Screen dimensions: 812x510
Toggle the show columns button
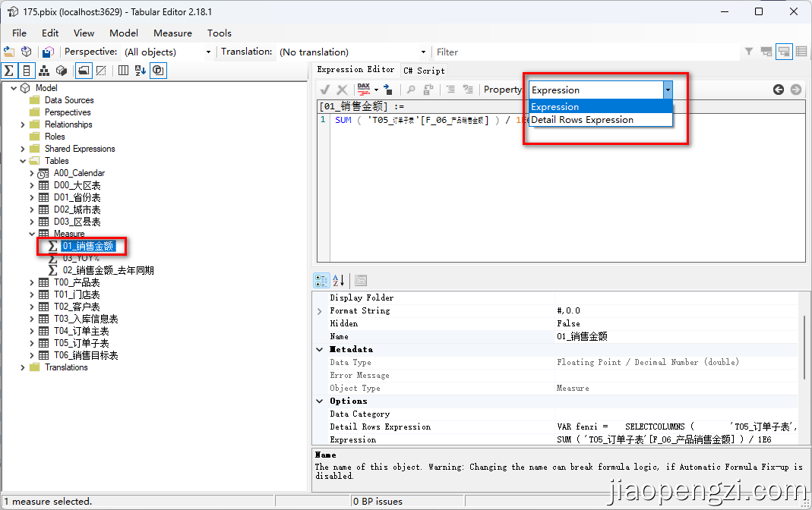[27, 71]
